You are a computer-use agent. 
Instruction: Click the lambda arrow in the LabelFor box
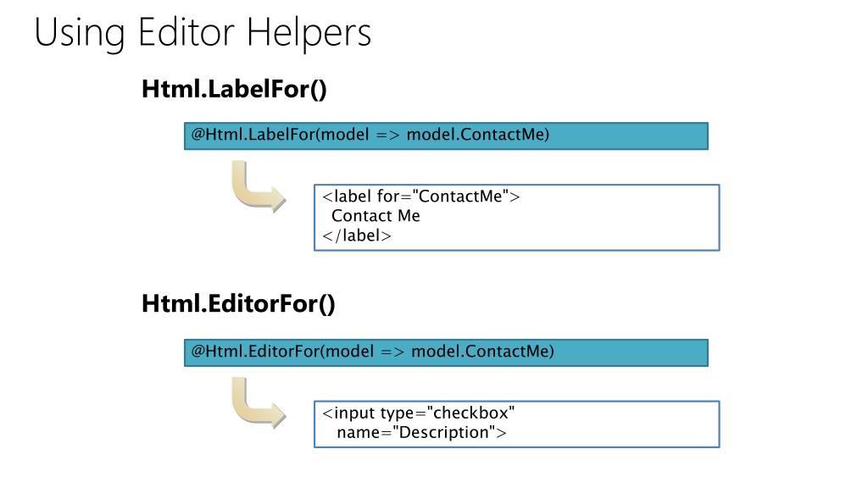point(387,135)
